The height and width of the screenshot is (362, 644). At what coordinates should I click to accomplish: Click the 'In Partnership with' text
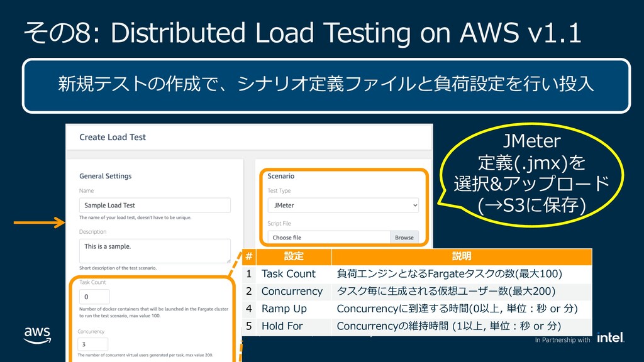click(x=562, y=340)
